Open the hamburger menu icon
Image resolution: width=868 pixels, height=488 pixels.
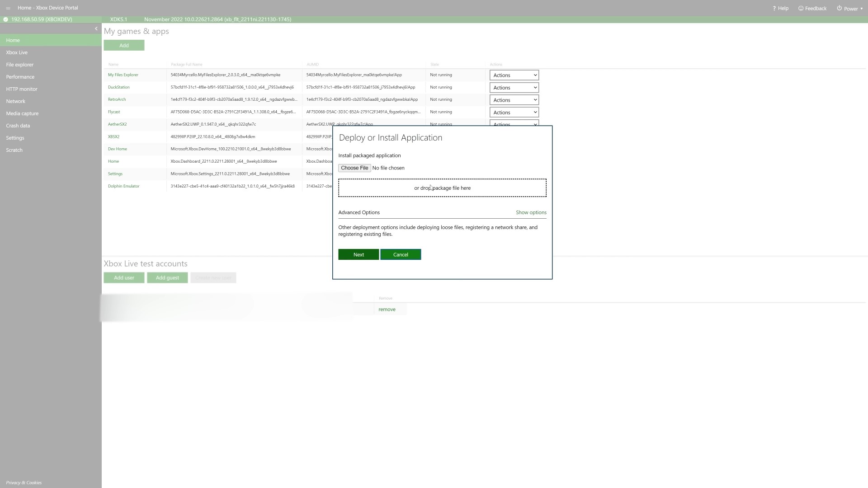pyautogui.click(x=8, y=8)
